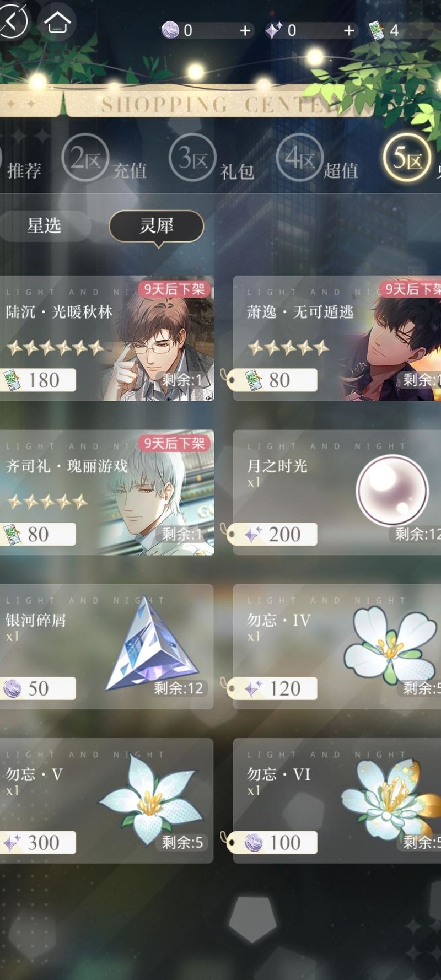Tap the 银河碎屑 crystal prism icon
The width and height of the screenshot is (441, 980).
coord(152,644)
